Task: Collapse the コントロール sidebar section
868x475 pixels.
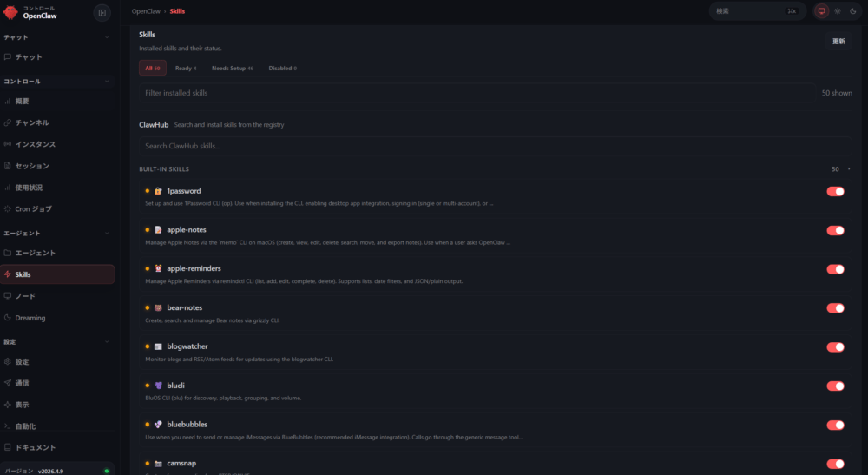Action: click(x=107, y=82)
